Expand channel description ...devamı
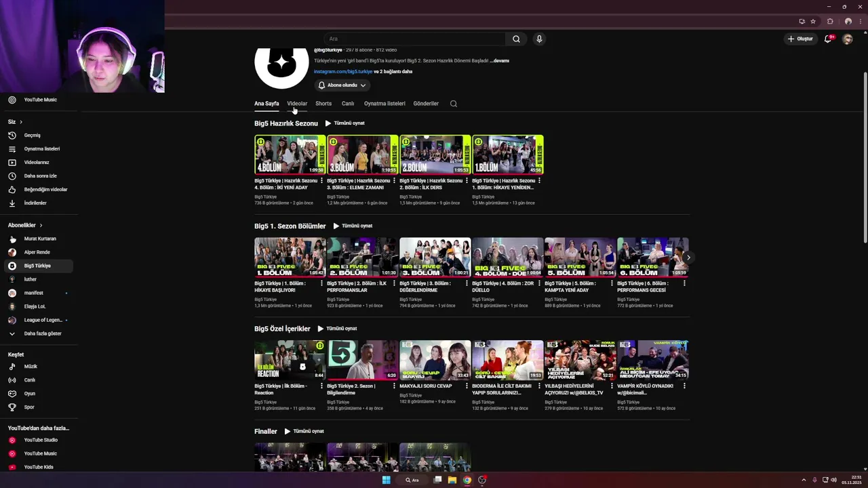 point(499,60)
